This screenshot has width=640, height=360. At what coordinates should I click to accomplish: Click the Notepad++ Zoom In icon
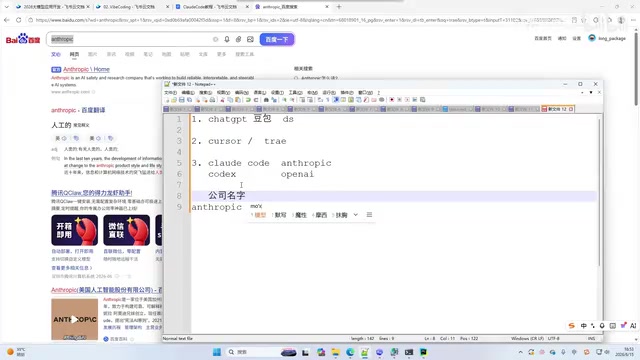click(x=284, y=100)
